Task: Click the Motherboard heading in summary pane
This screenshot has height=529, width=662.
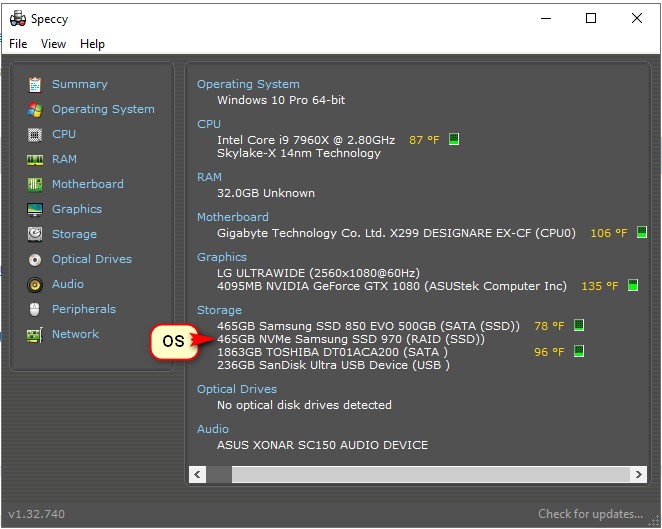Action: (x=233, y=217)
